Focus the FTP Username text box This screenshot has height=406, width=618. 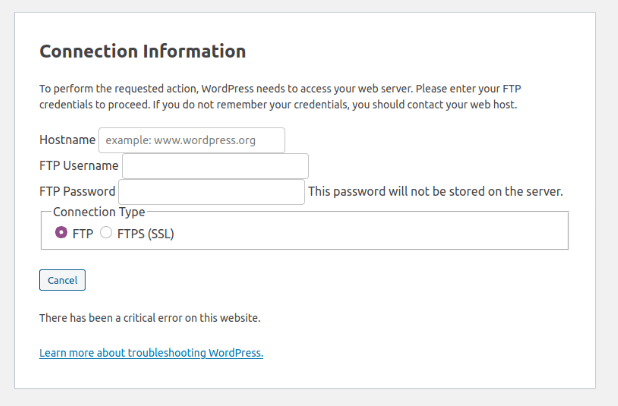pos(215,166)
